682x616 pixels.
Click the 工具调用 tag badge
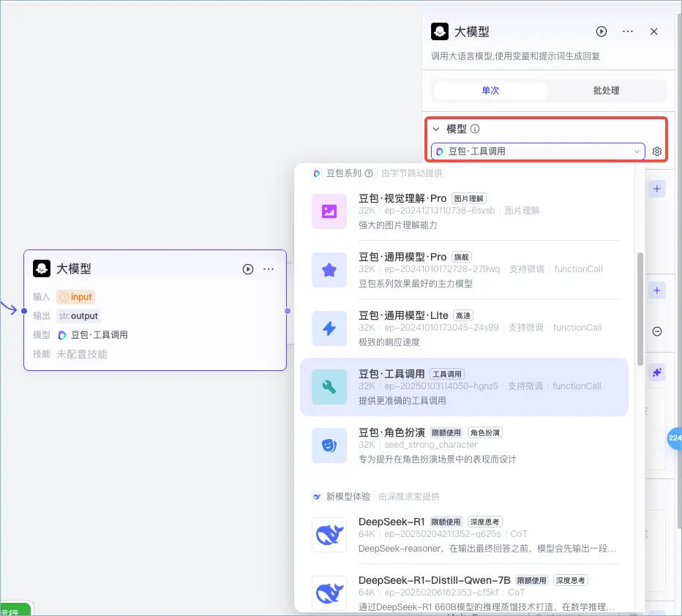coord(447,374)
